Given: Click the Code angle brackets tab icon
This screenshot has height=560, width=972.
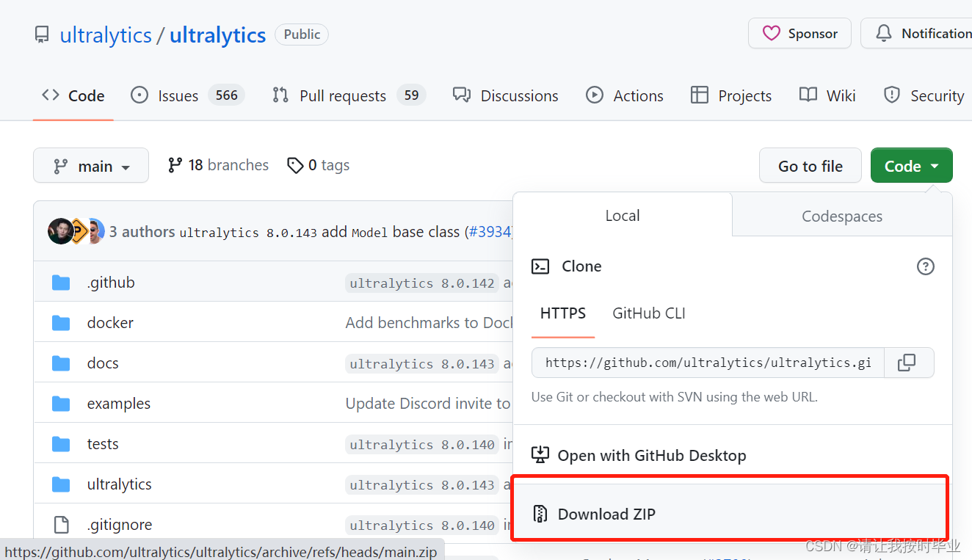Looking at the screenshot, I should click(51, 95).
